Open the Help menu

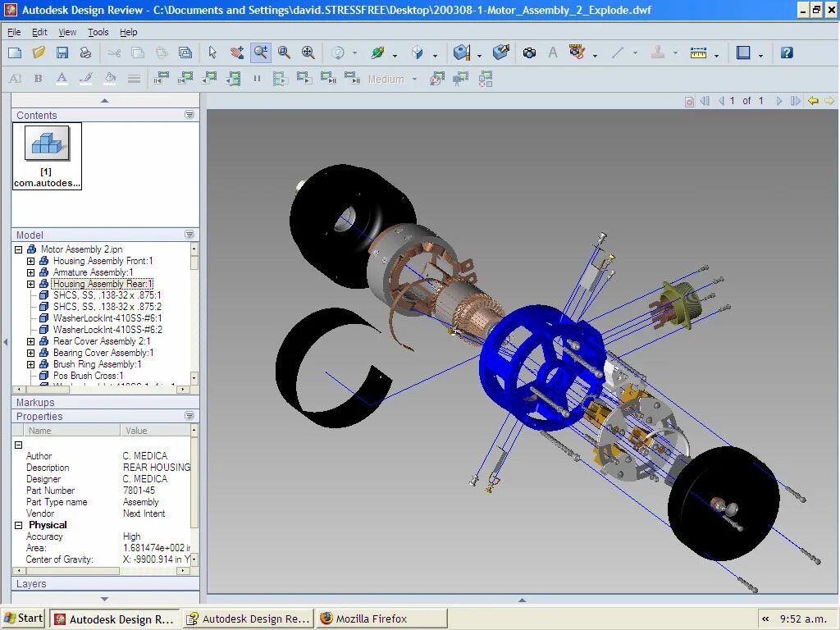pos(129,32)
